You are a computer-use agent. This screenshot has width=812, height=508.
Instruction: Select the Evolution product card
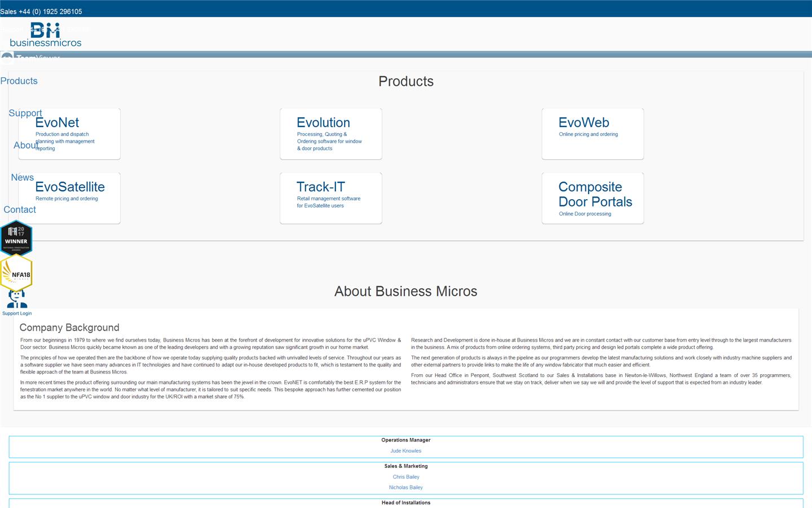point(331,134)
